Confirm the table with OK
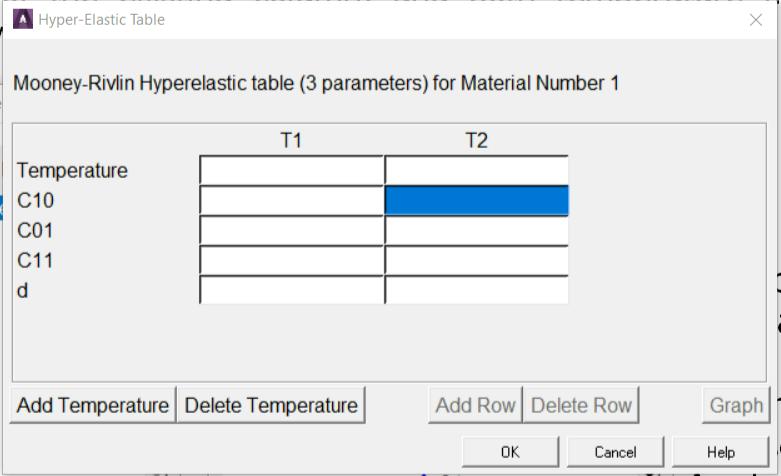The height and width of the screenshot is (476, 781). tap(510, 452)
